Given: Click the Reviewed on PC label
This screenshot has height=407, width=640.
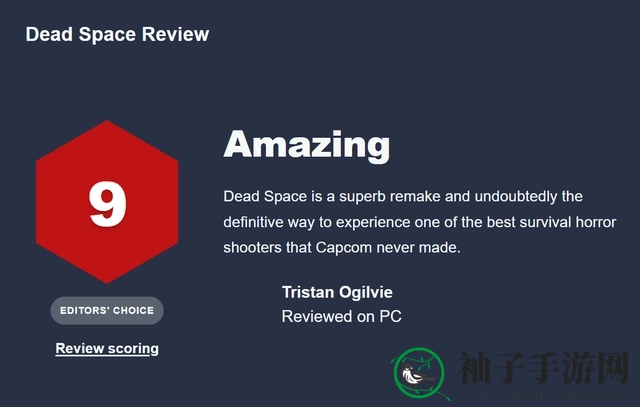Looking at the screenshot, I should pos(342,316).
